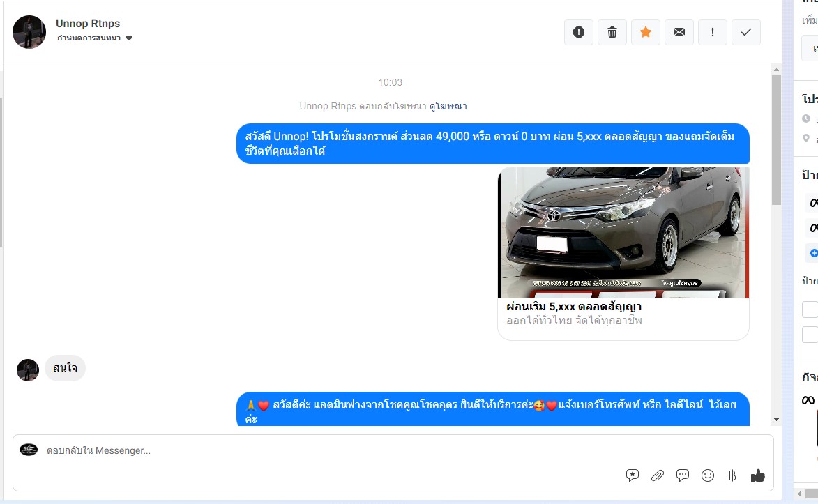Image resolution: width=818 pixels, height=504 pixels.
Task: Expand the 'กำหนดการสนทนา' dropdown
Action: point(95,38)
